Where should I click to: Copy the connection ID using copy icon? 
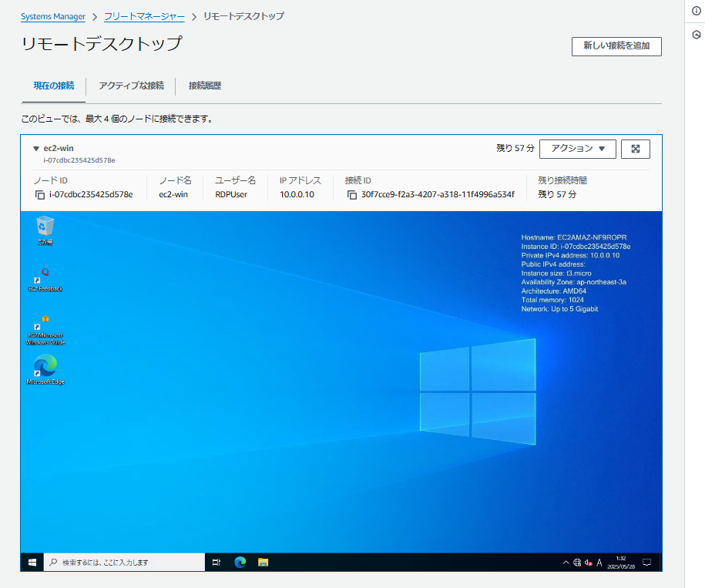352,195
